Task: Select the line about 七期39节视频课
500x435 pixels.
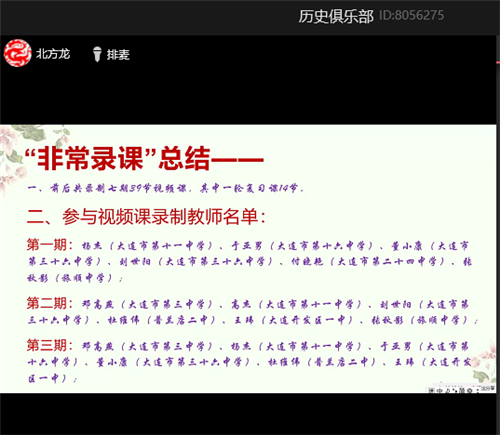Action: [x=165, y=188]
